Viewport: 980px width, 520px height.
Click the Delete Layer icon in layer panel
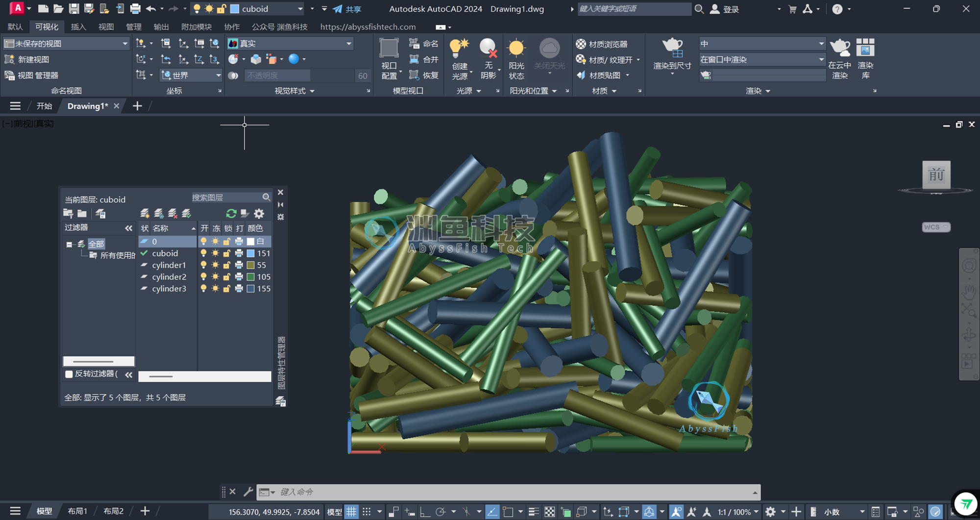point(172,213)
